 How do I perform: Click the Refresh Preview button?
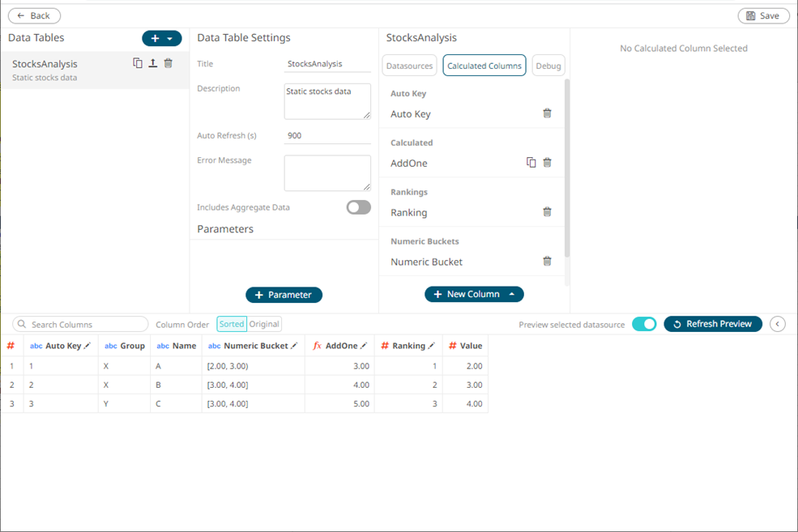pyautogui.click(x=712, y=324)
